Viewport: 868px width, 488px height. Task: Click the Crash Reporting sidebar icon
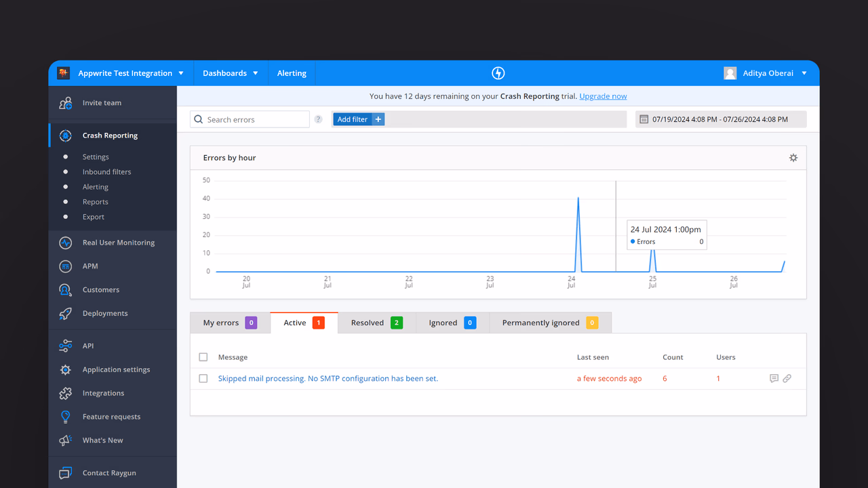click(65, 136)
